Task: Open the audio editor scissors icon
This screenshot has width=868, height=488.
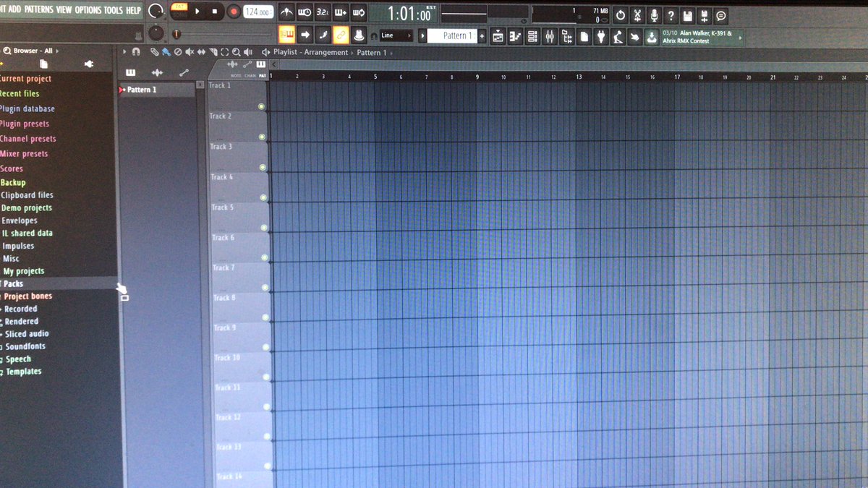Action: pyautogui.click(x=637, y=14)
